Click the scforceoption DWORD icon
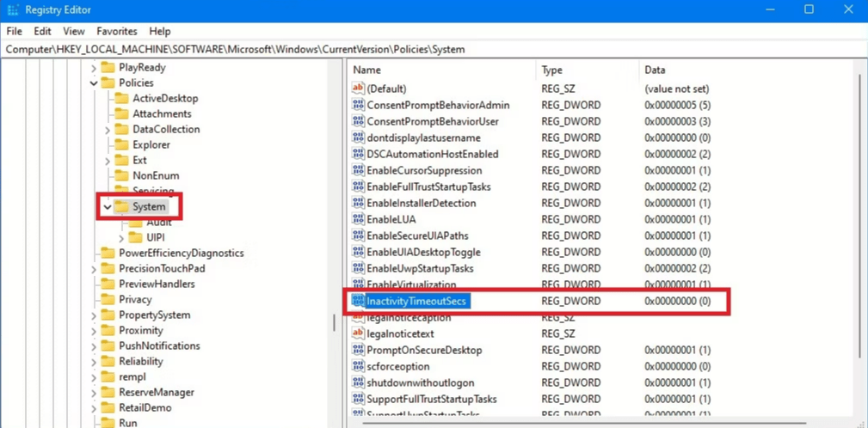The height and width of the screenshot is (428, 868). 358,367
